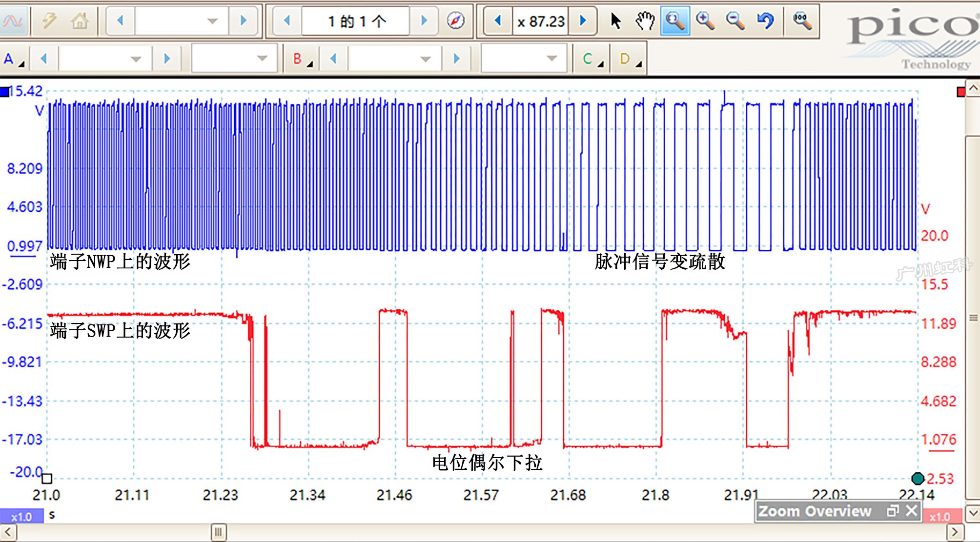980x542 pixels.
Task: Select the arrow selection tool
Action: (x=615, y=21)
